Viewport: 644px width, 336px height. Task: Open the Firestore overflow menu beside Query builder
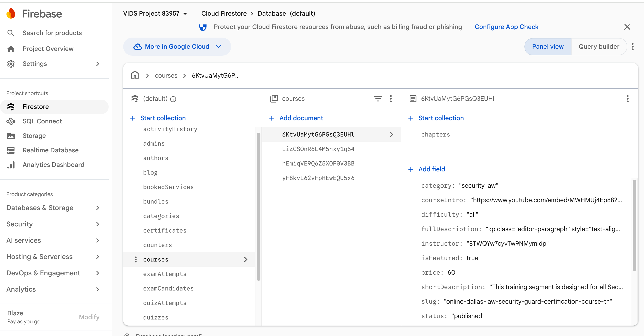pyautogui.click(x=632, y=46)
